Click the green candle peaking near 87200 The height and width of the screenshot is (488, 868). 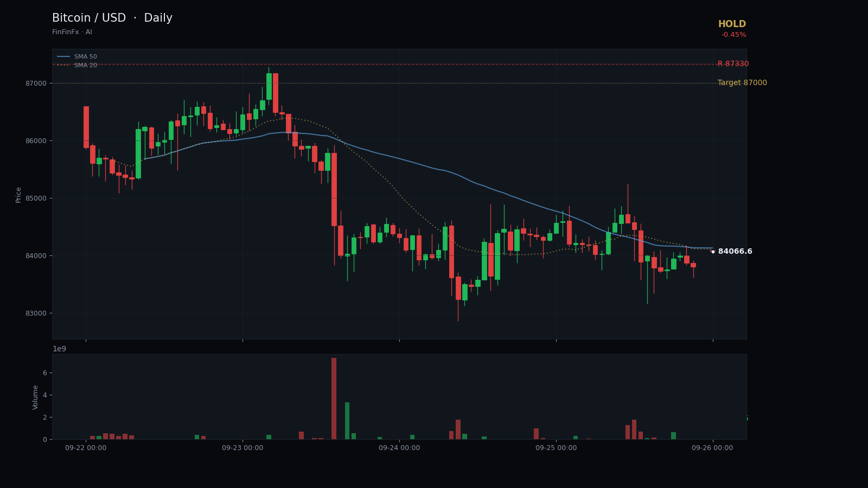269,87
